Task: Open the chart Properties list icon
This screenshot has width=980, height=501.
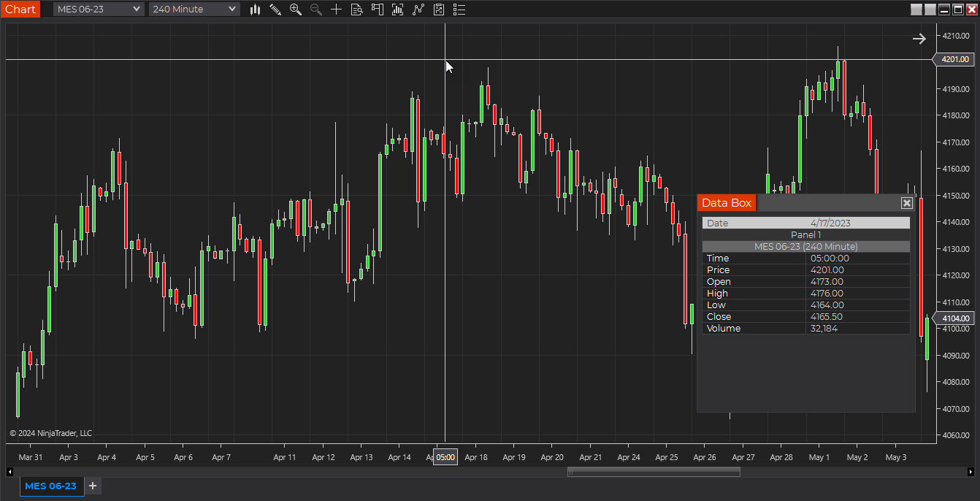Action: click(x=459, y=9)
